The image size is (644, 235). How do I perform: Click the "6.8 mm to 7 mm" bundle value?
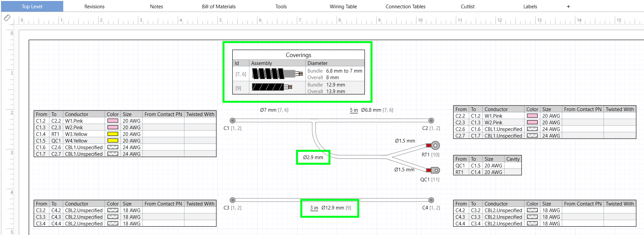point(344,71)
